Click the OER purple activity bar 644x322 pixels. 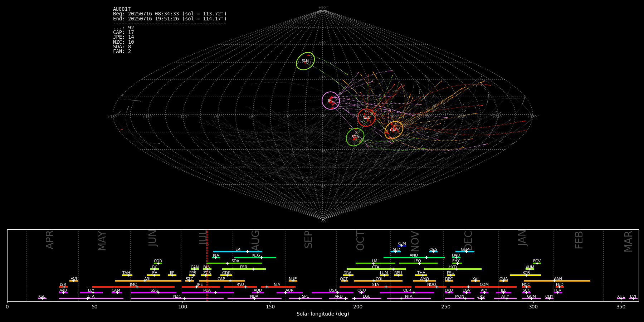point(407,293)
